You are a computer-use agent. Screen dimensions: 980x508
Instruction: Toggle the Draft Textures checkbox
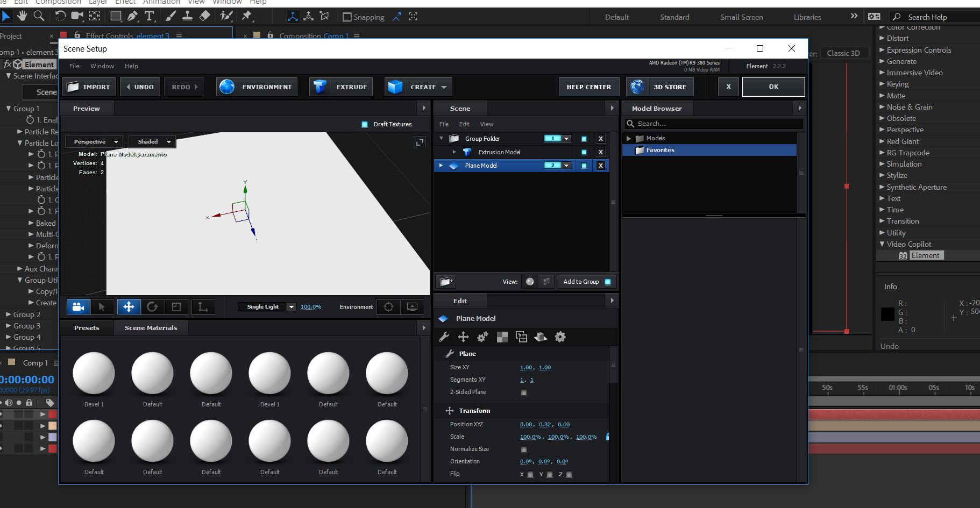(x=365, y=124)
